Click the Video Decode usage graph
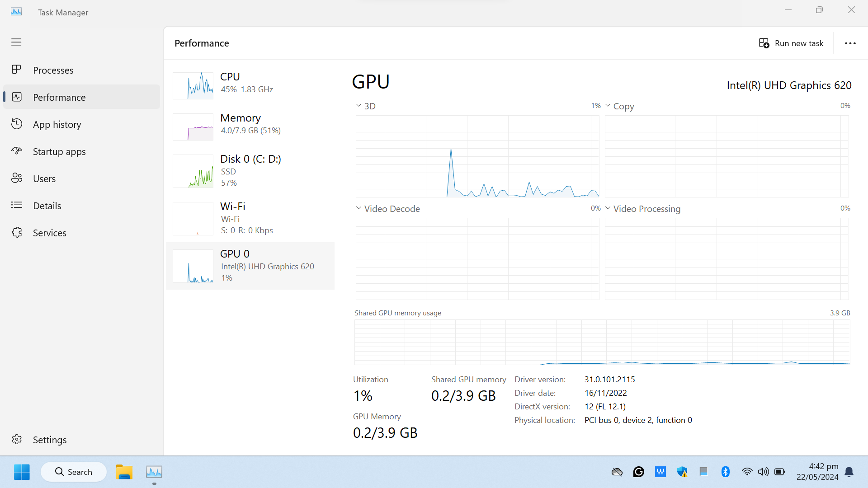The height and width of the screenshot is (488, 868). click(477, 259)
